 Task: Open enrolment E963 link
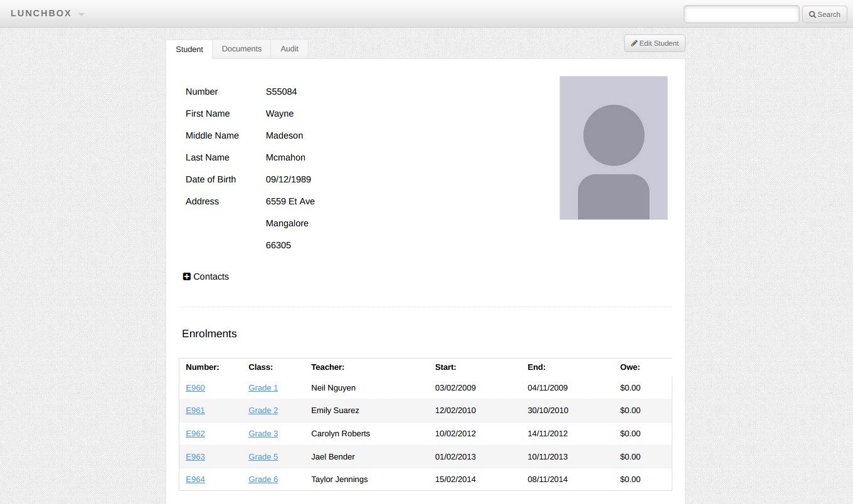tap(195, 457)
